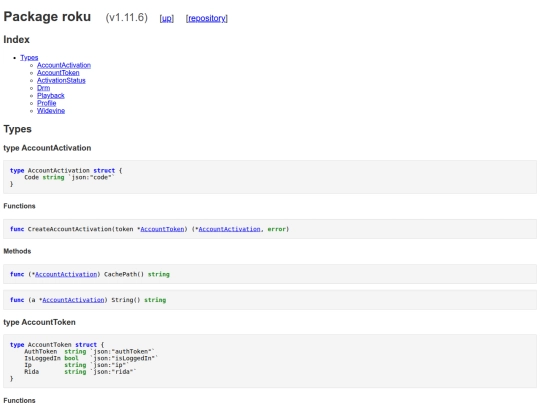
Task: Click the type AccountToken heading
Action: click(39, 322)
